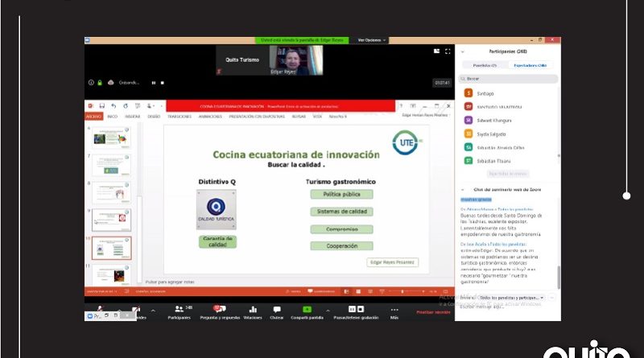This screenshot has height=358, width=644.
Task: Click the Política pública box on slide
Action: coord(341,194)
